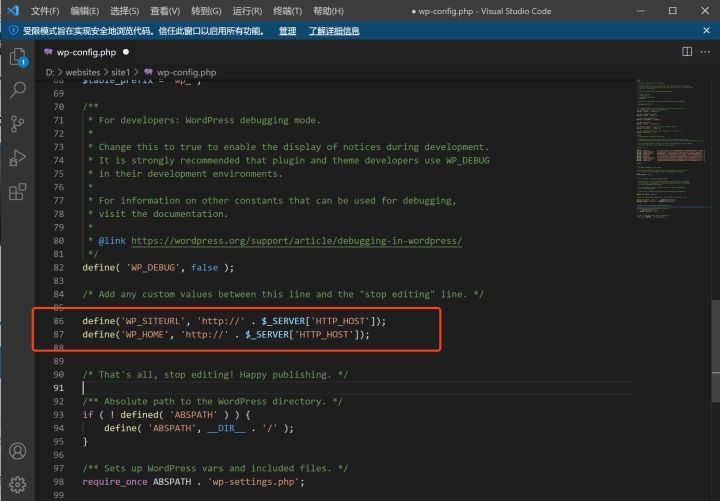Select the wp-config.php editor tab
This screenshot has height=501, width=720.
pyautogui.click(x=86, y=51)
